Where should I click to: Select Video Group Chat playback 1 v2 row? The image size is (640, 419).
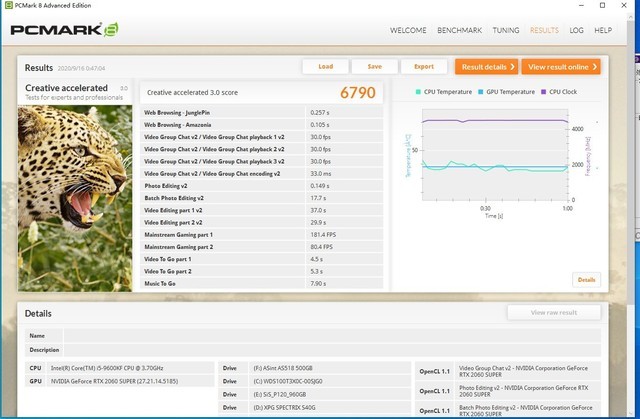[262, 137]
